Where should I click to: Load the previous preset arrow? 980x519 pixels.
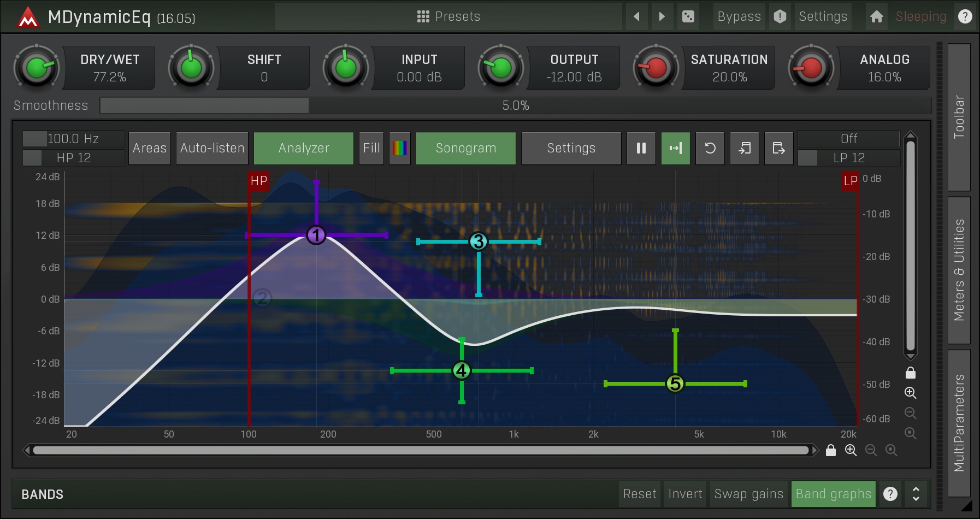pos(636,16)
